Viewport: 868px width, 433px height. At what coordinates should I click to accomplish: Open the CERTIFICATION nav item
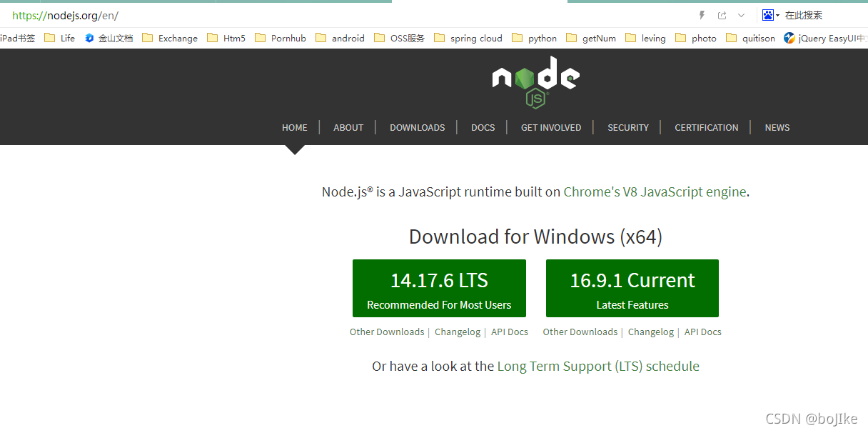(x=707, y=127)
